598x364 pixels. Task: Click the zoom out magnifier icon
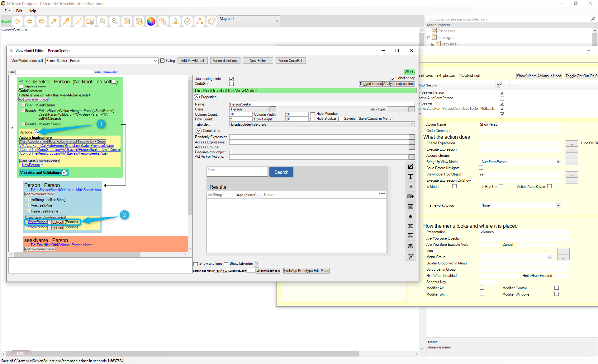coord(115,21)
